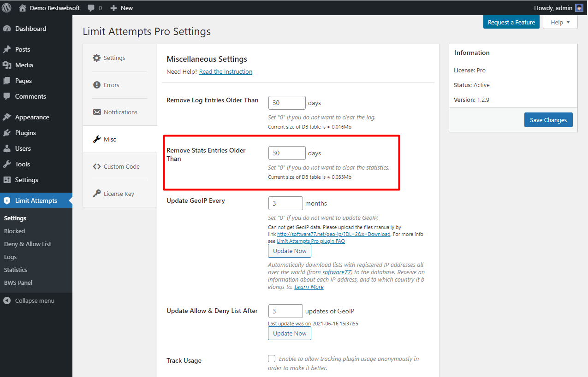Viewport: 588px width, 377px height.
Task: Click the wrench icon of Misc tab
Action: point(96,139)
